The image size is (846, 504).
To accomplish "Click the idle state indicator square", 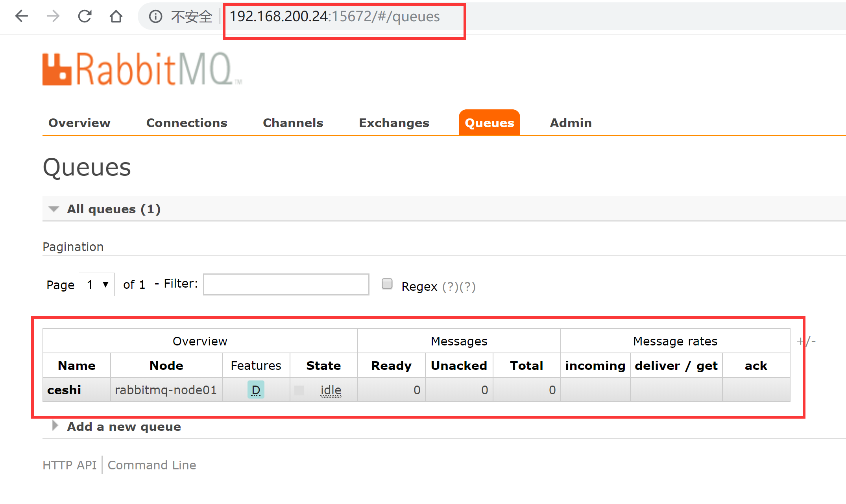I will point(299,390).
